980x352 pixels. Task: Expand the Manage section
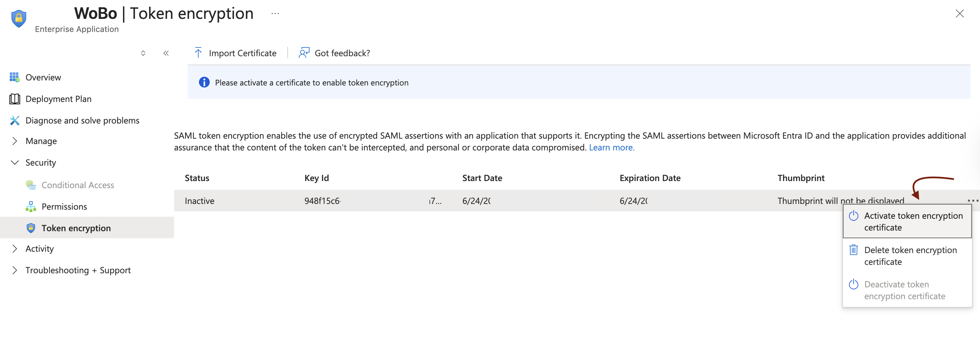pyautogui.click(x=14, y=141)
